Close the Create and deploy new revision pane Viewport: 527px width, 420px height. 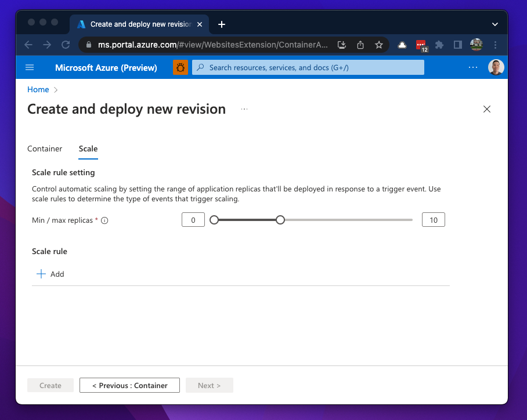tap(487, 109)
